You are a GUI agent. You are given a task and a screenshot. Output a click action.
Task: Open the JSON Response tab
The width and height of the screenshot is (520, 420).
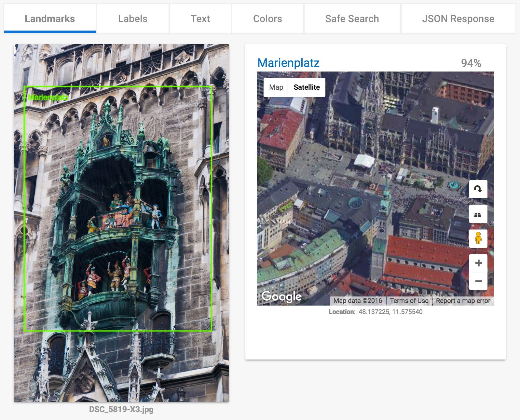458,19
